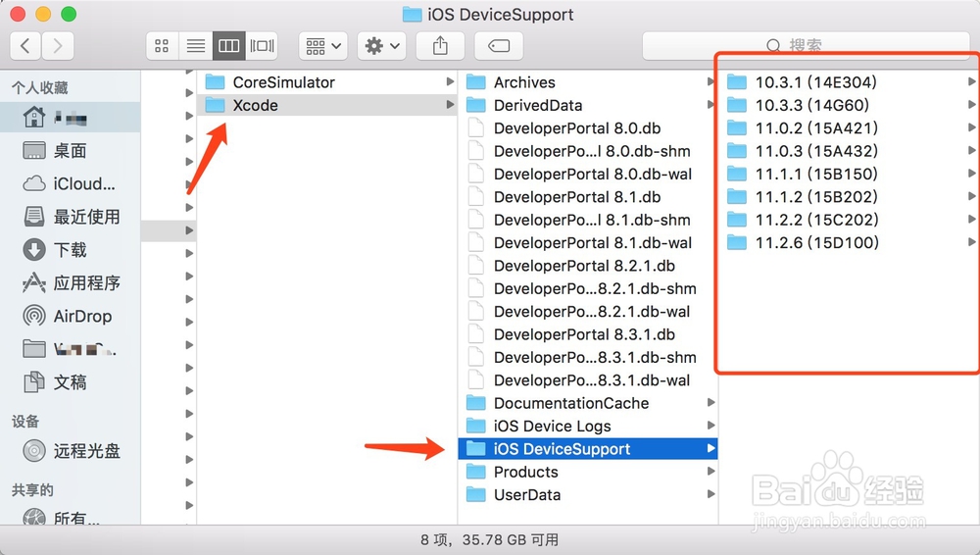This screenshot has height=555, width=980.
Task: Click the UserData folder icon
Action: 476,495
